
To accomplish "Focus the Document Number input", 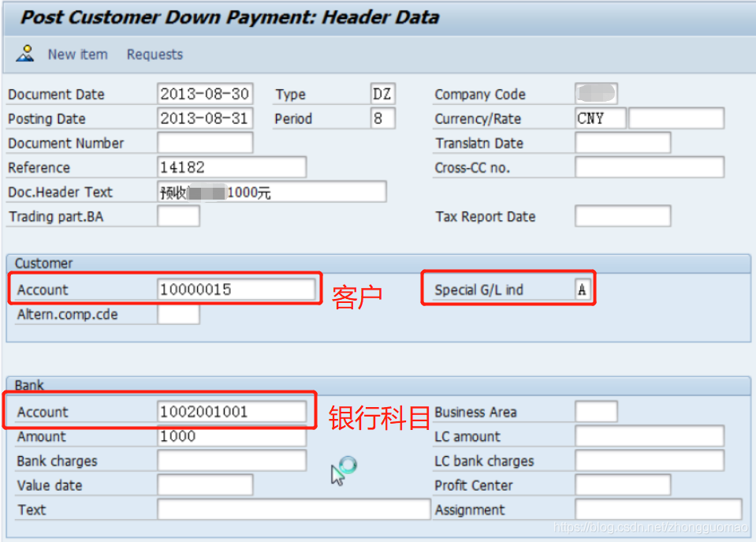I will [205, 143].
